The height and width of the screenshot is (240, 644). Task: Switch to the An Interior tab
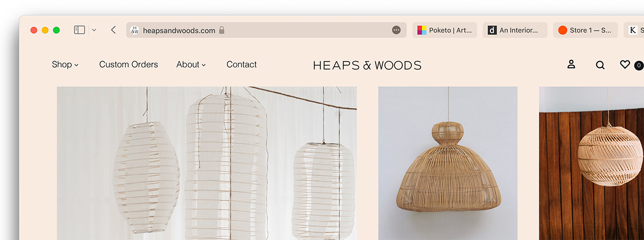click(x=515, y=30)
